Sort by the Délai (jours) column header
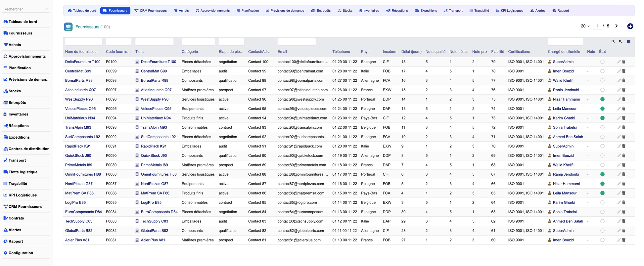 pyautogui.click(x=411, y=52)
